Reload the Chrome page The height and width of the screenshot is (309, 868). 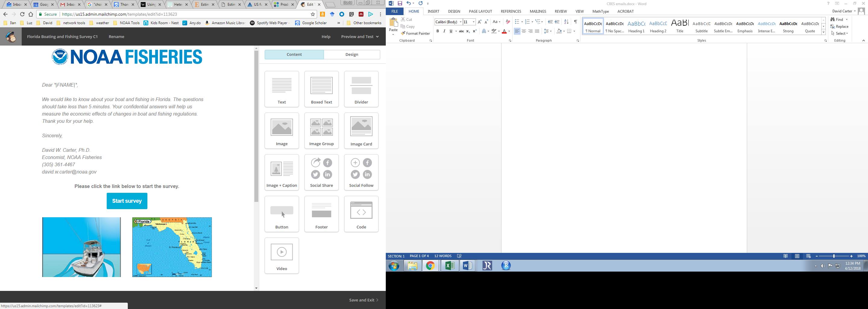point(22,14)
